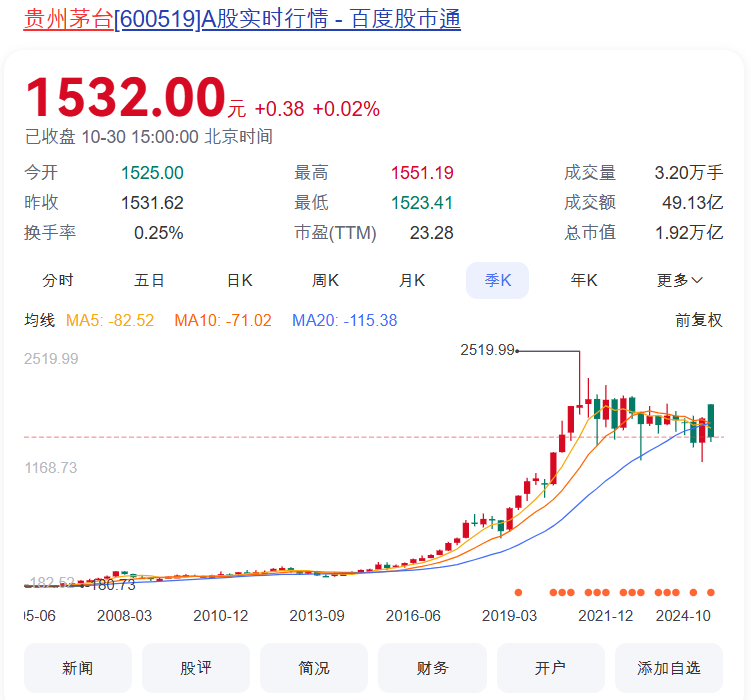The width and height of the screenshot is (751, 700).
Task: Click the 市盈(TTM) 23.28 value
Action: tap(432, 233)
